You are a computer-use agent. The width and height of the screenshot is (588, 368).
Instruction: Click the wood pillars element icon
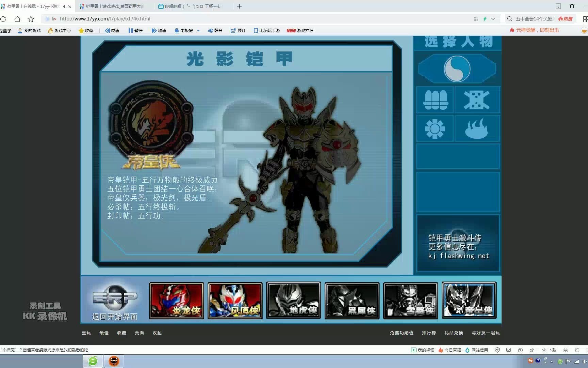point(435,100)
